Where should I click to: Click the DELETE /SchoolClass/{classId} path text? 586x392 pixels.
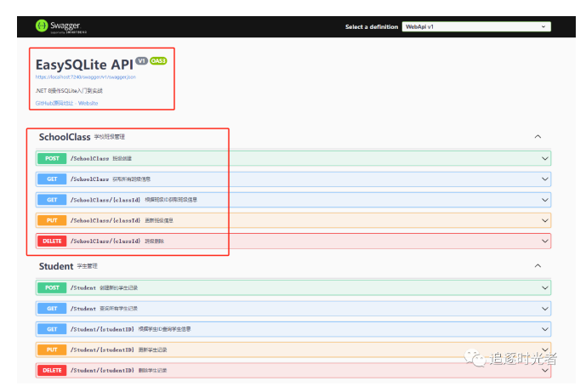(x=105, y=241)
